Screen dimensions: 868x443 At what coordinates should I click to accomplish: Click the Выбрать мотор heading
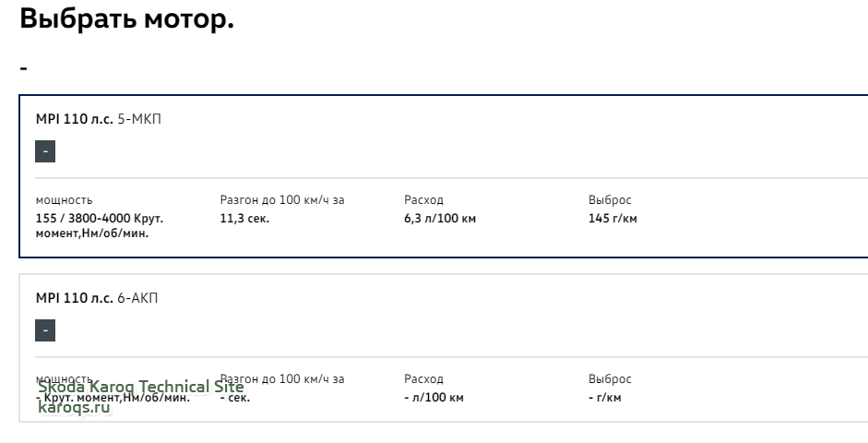pyautogui.click(x=126, y=18)
